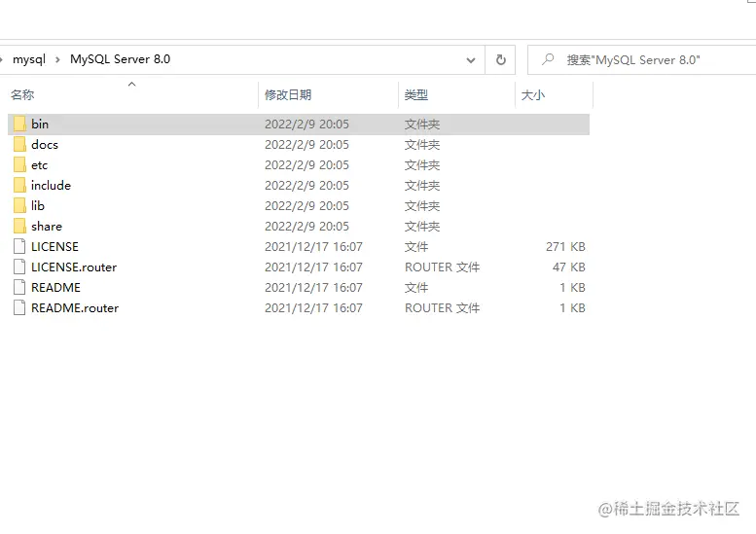Select the file name 'LICENSE.router'
756x534 pixels.
click(74, 267)
